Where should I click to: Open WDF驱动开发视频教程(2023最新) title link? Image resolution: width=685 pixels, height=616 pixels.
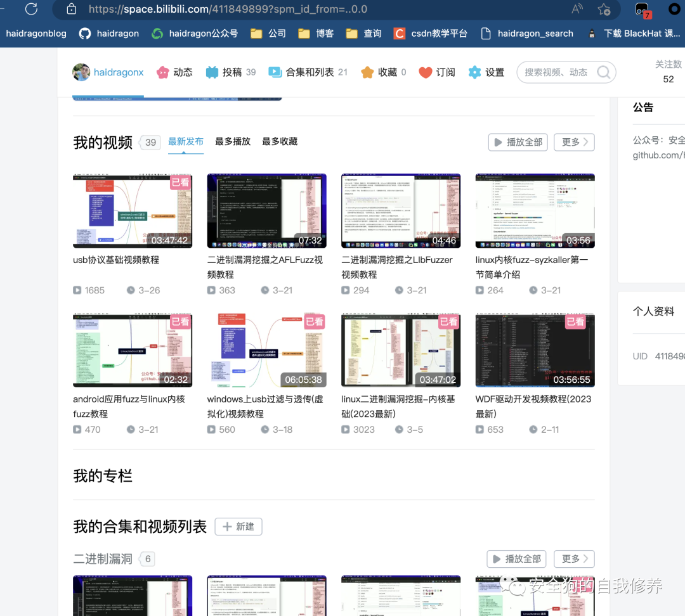(533, 406)
